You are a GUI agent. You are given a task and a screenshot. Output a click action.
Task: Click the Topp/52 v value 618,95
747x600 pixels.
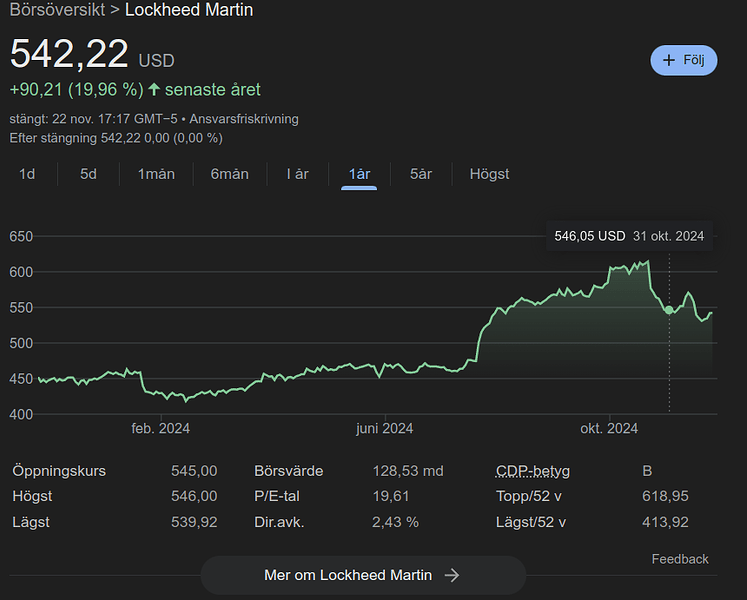[x=665, y=496]
